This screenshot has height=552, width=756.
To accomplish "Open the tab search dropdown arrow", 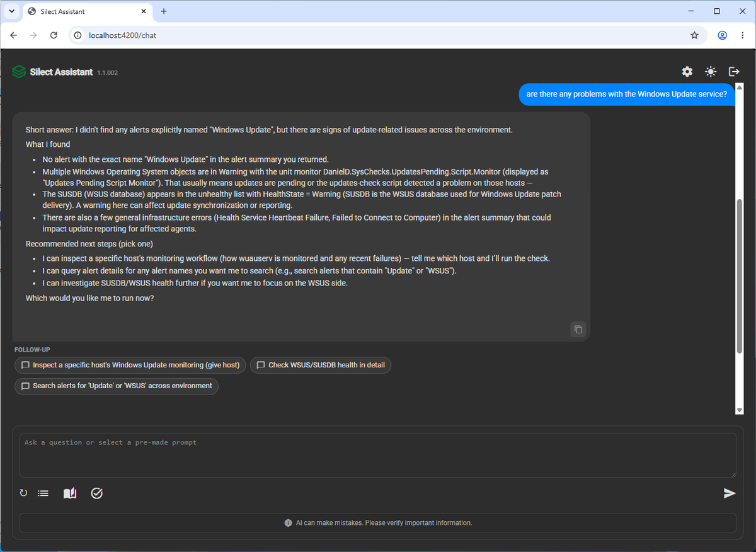I will 11,11.
